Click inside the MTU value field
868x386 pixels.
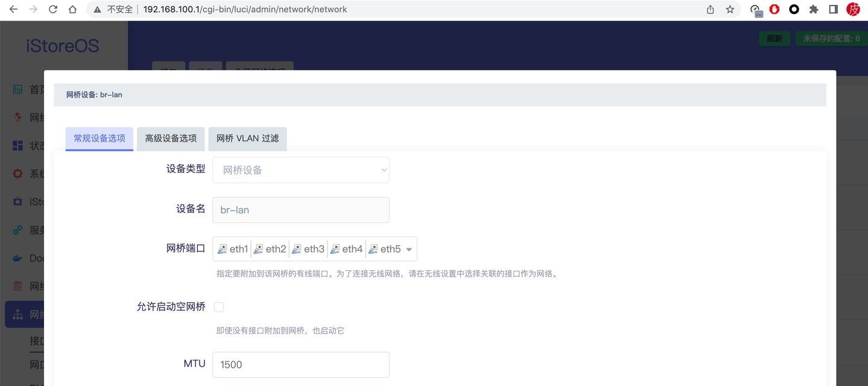click(300, 364)
